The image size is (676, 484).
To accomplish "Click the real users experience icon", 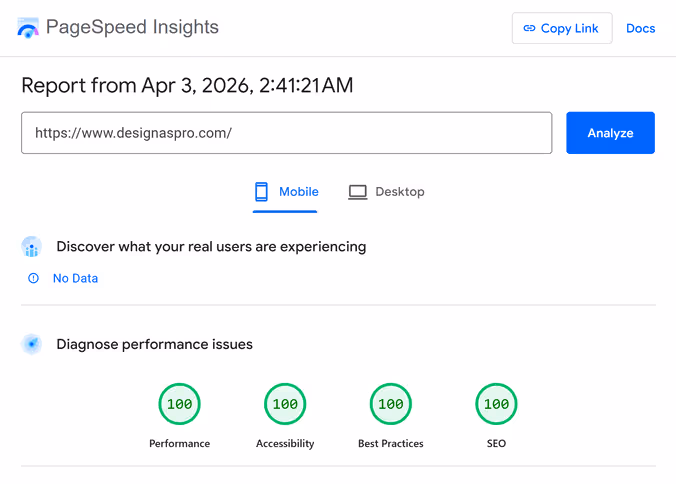I will click(x=32, y=247).
